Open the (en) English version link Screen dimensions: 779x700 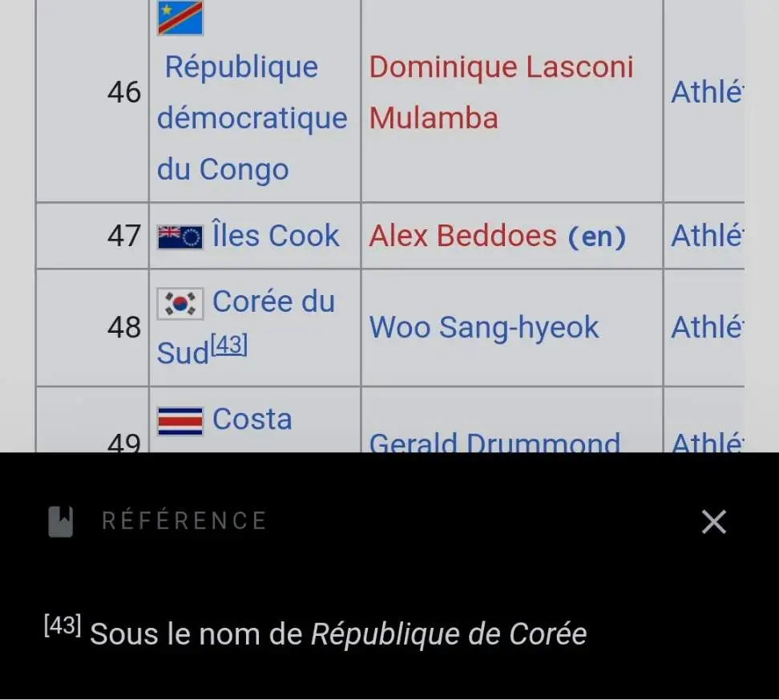pos(596,237)
